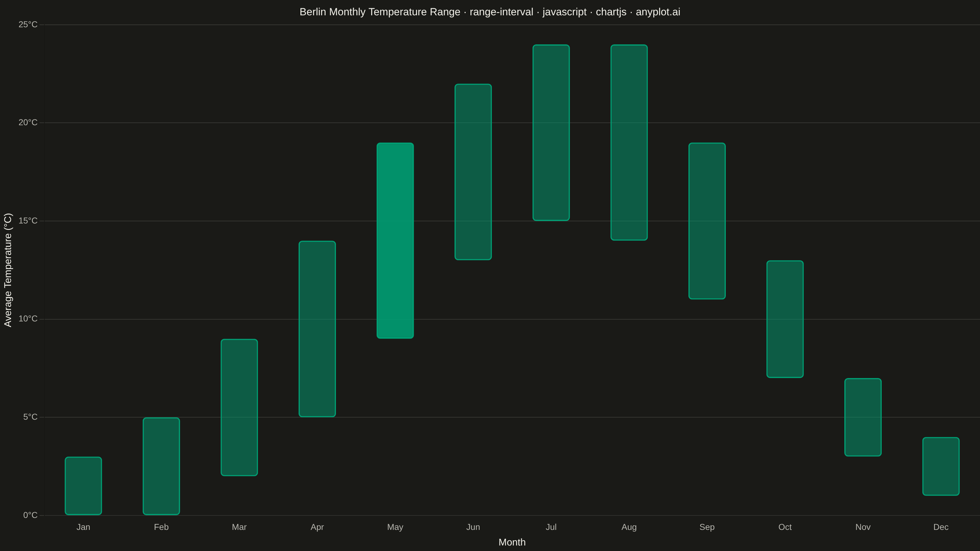The image size is (980, 551).
Task: Click the highlighted May bar
Action: 395,241
